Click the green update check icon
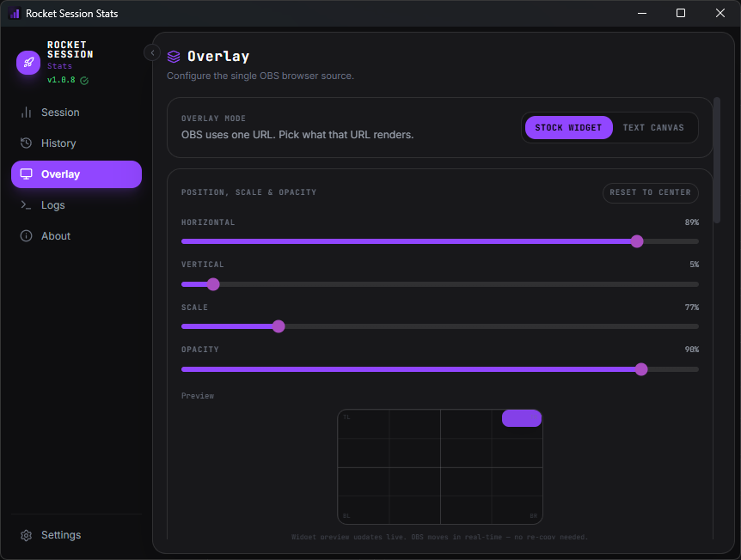 click(x=84, y=80)
